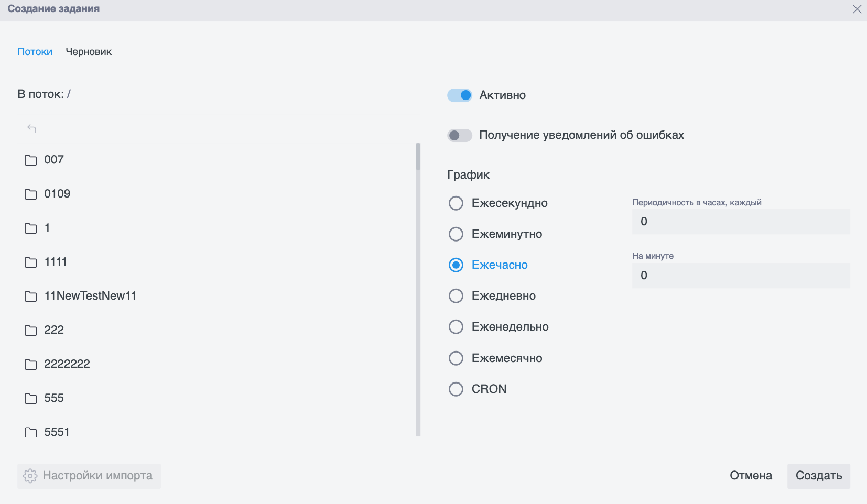Choose the Ежечасно radio button
Screen dimensions: 867x504
pos(456,265)
